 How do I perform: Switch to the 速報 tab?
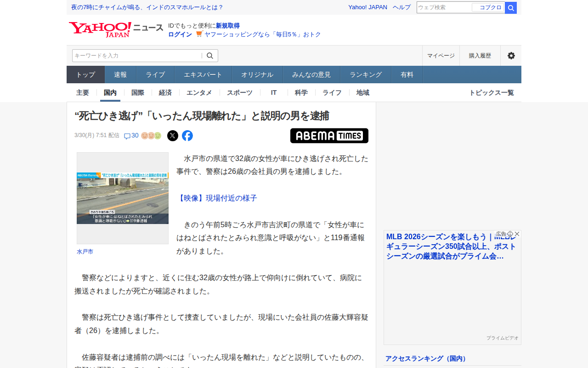[120, 75]
